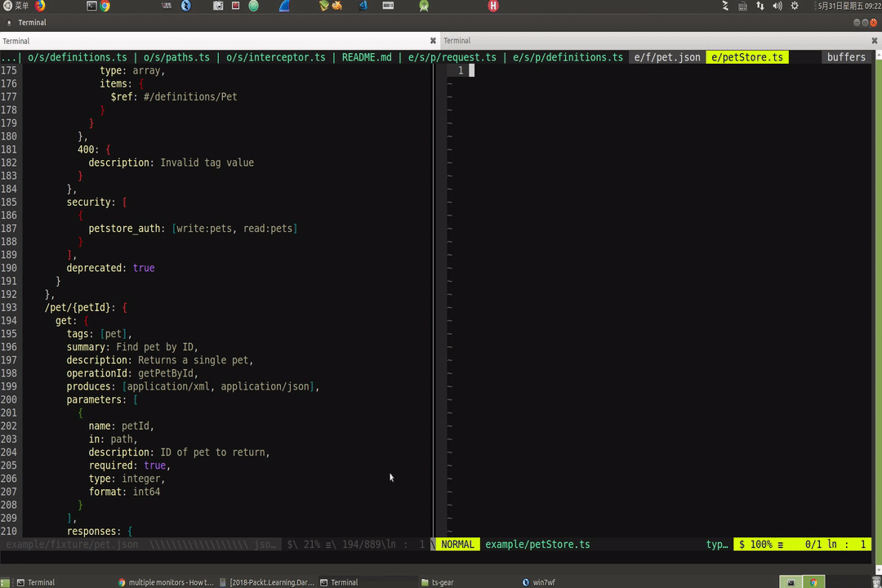Open the 菜单 main menu
Screen dimensions: 882x588
[16, 6]
